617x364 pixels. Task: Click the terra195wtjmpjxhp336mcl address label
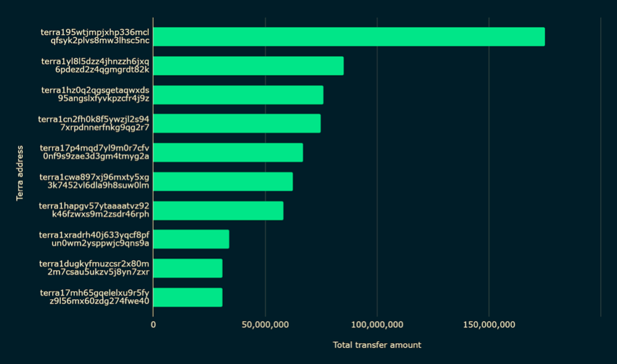tap(95, 37)
